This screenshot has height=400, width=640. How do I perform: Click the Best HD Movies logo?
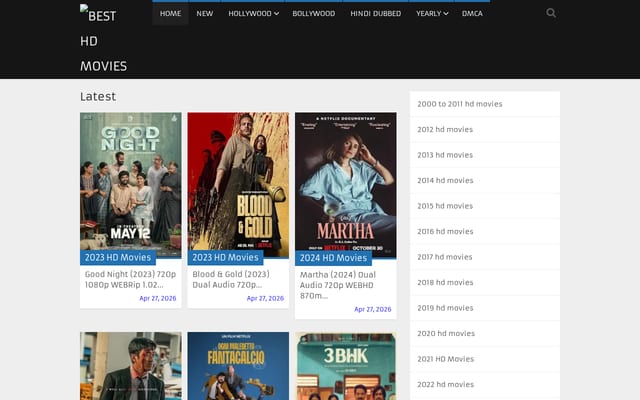click(x=103, y=40)
